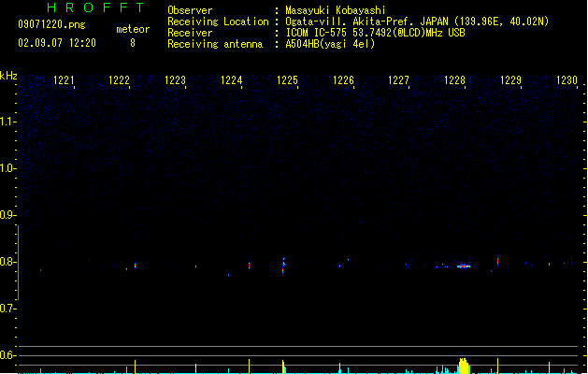Click the 1221 time axis label
This screenshot has height=374, width=588.
click(x=64, y=80)
